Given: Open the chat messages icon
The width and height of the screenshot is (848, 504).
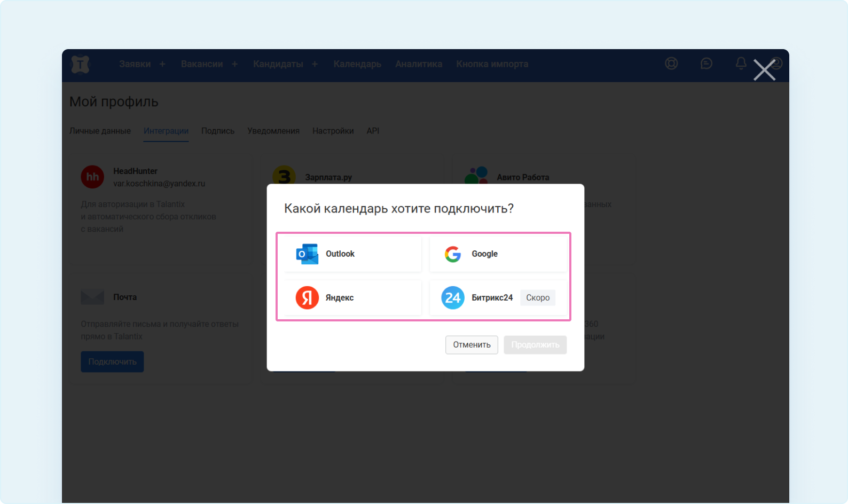Looking at the screenshot, I should click(x=706, y=64).
